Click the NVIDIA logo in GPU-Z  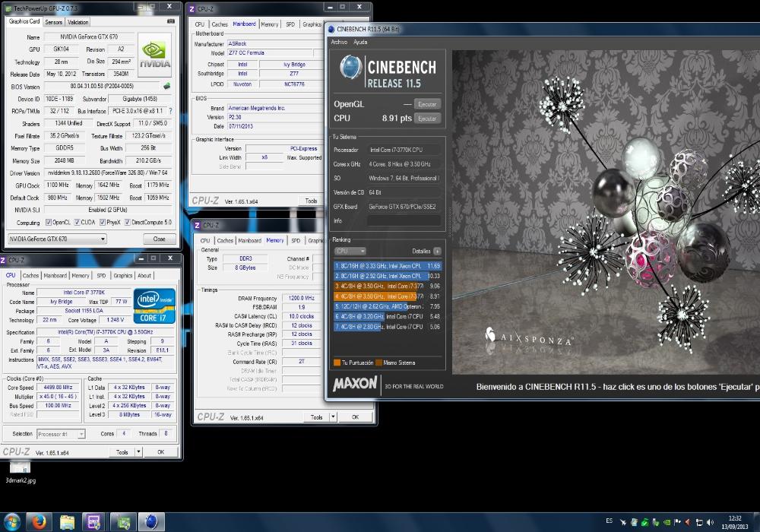[154, 55]
